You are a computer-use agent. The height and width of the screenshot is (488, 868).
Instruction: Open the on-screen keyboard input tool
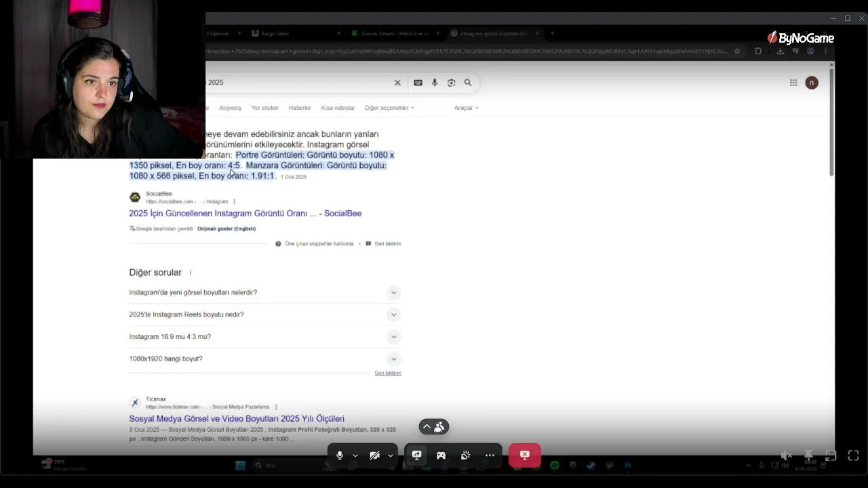pyautogui.click(x=418, y=83)
